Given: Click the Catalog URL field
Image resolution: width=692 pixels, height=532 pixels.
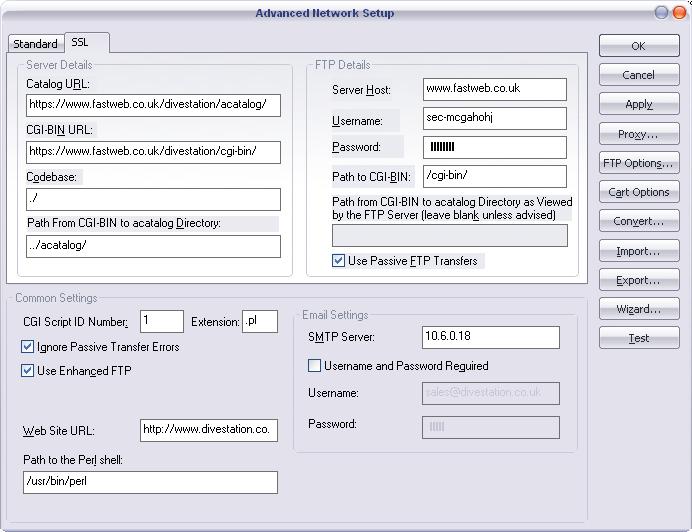Looking at the screenshot, I should pos(153,104).
